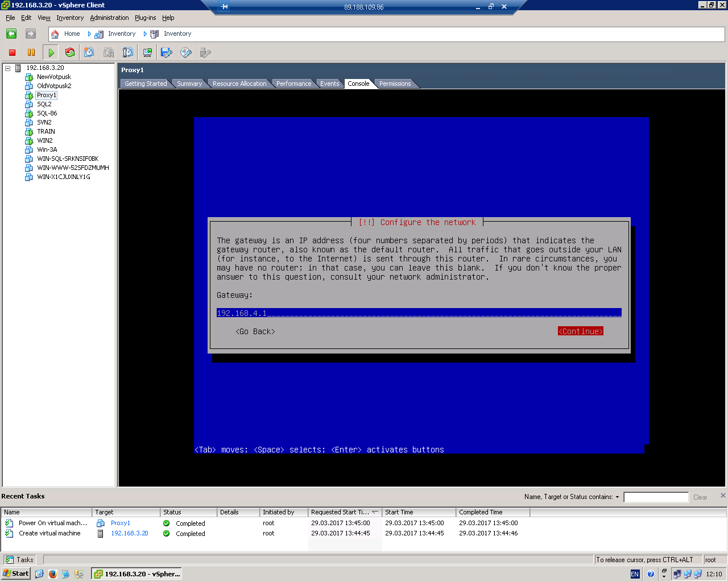Image resolution: width=728 pixels, height=582 pixels.
Task: Open the Windows Start menu
Action: [x=15, y=573]
